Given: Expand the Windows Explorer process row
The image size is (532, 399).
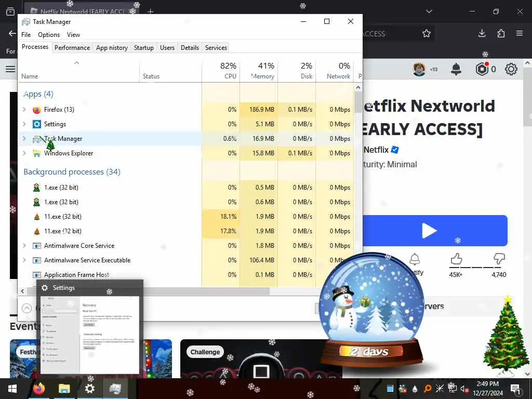Looking at the screenshot, I should 24,153.
